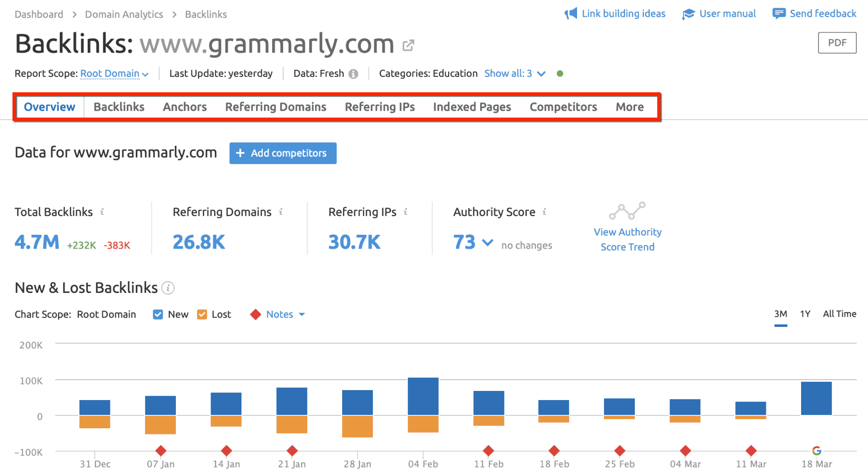The width and height of the screenshot is (868, 476).
Task: Click the Send feedback speech bubble icon
Action: [779, 13]
